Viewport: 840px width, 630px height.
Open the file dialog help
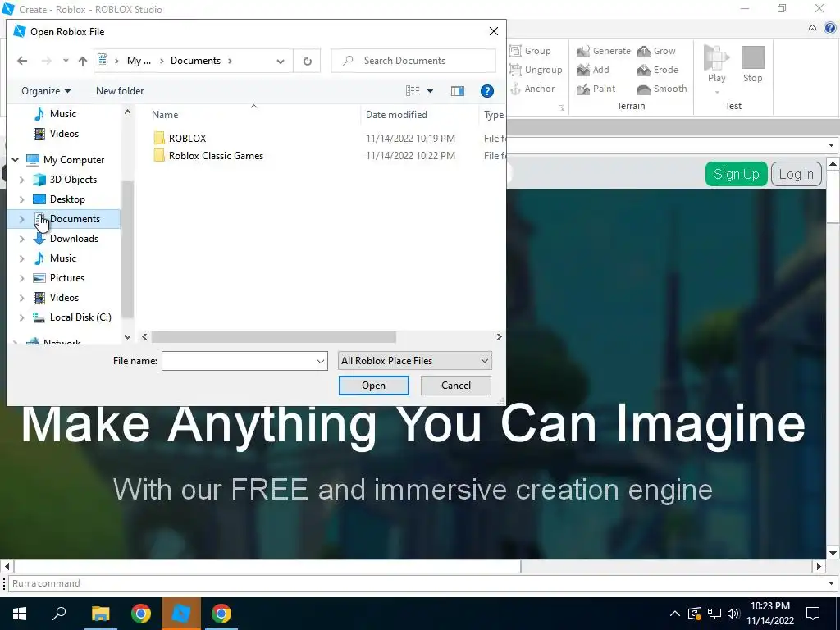click(487, 91)
